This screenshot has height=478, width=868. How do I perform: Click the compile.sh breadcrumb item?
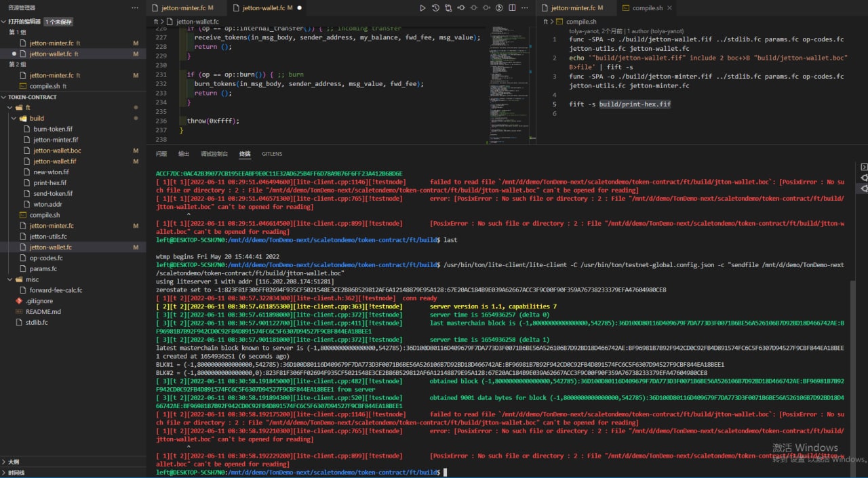576,22
